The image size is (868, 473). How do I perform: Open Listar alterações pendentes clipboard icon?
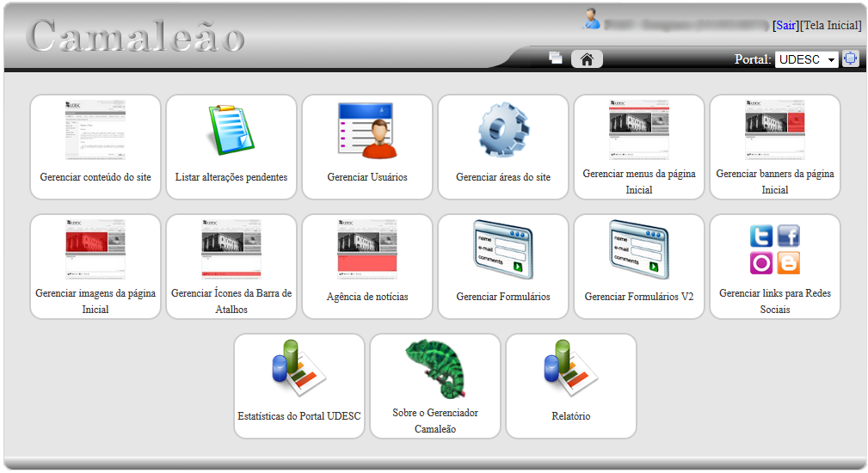231,131
